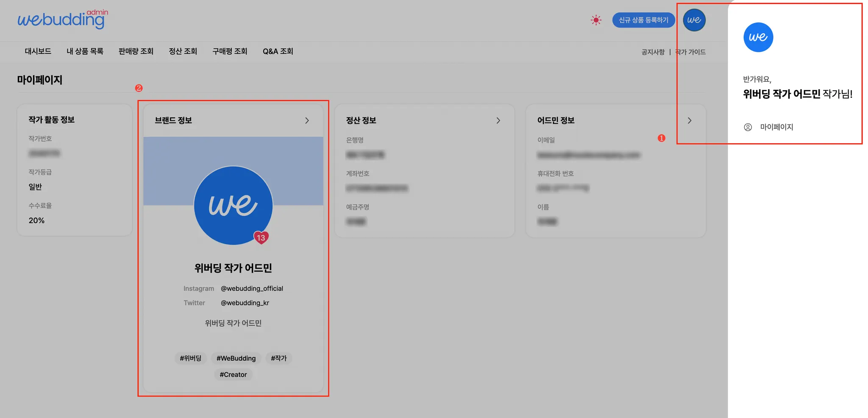Image resolution: width=868 pixels, height=418 pixels.
Task: Click the #위버딩 tag
Action: point(191,358)
